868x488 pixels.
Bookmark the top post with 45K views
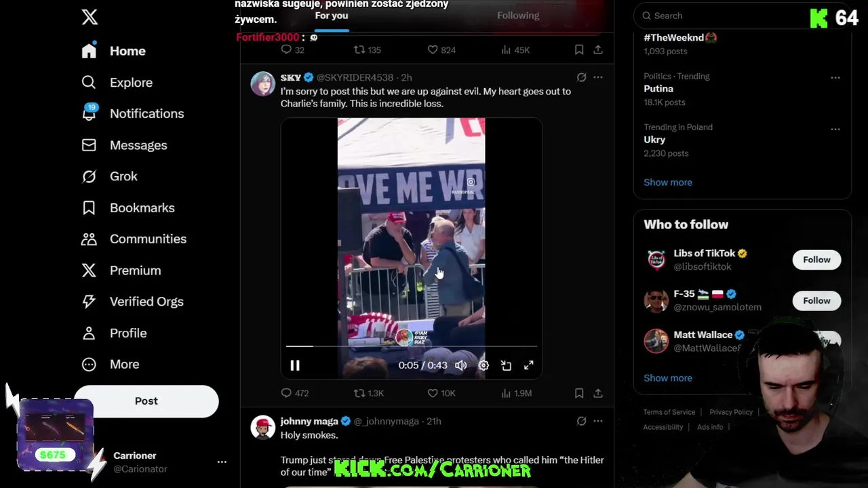579,49
